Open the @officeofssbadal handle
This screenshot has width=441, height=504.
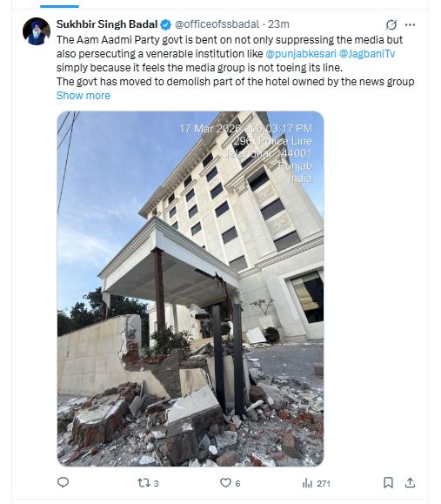click(x=217, y=24)
